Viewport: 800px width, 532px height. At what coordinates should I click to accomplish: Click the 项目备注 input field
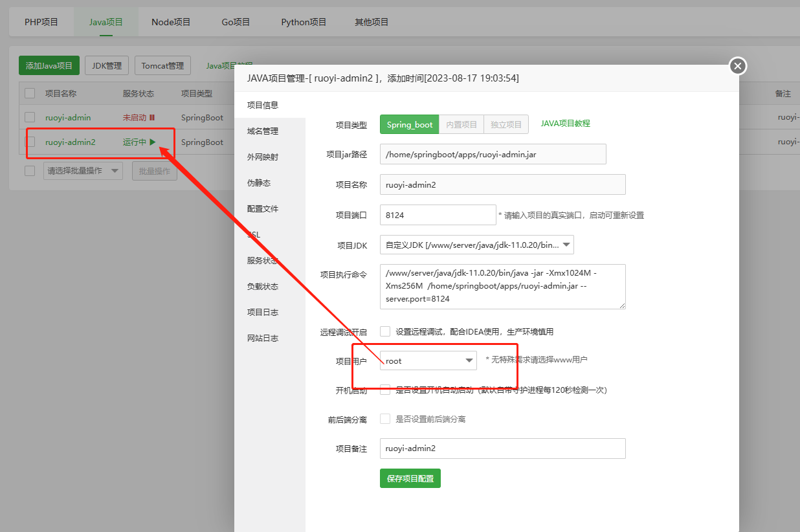(503, 449)
